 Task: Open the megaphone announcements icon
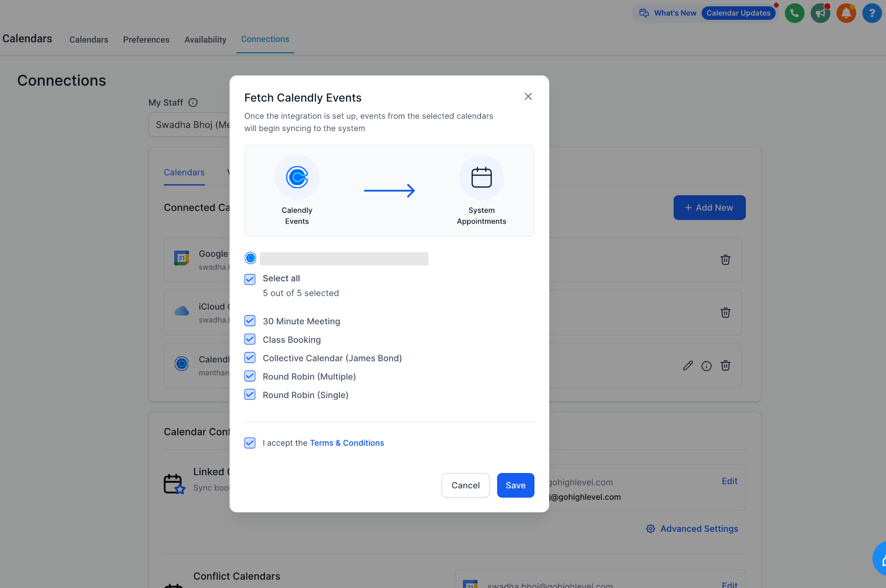pyautogui.click(x=820, y=13)
